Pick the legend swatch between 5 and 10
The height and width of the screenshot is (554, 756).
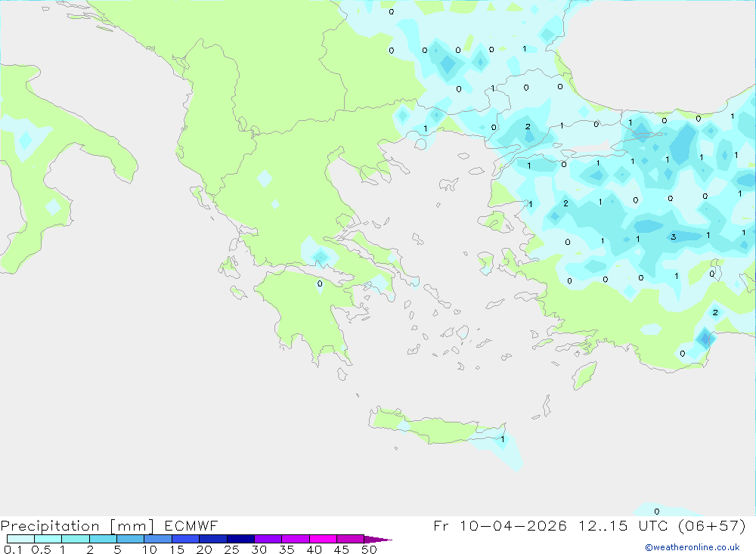click(131, 539)
